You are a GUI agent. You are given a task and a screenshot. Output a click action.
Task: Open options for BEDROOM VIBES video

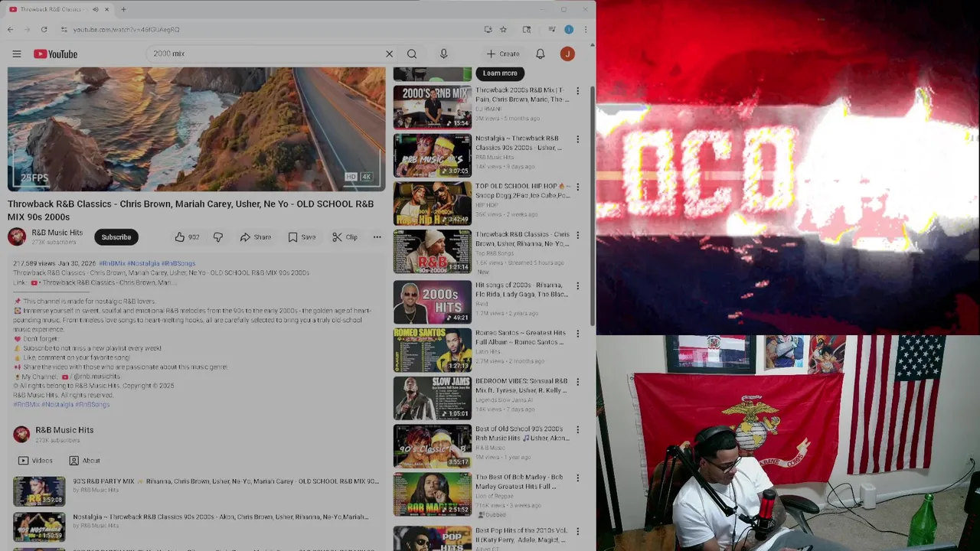tap(577, 381)
